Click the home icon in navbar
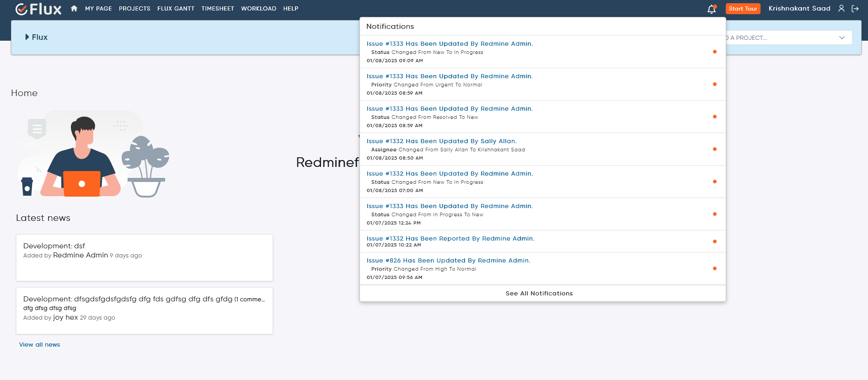Image resolution: width=868 pixels, height=380 pixels. pos(74,9)
